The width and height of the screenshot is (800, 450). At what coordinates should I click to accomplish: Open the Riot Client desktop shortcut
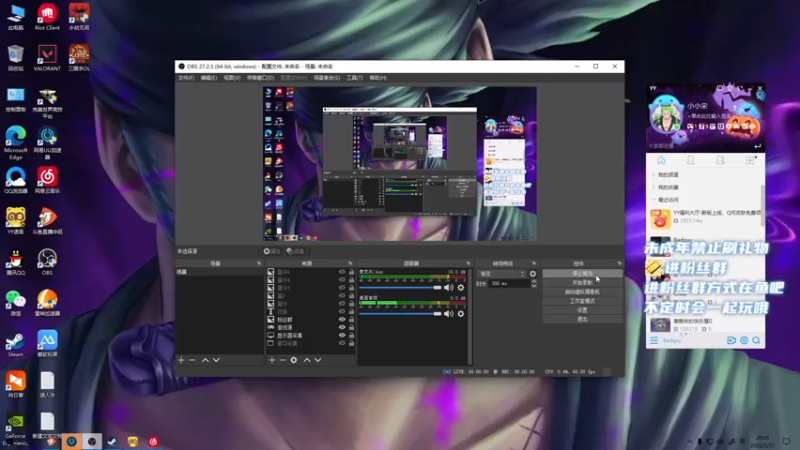47,17
